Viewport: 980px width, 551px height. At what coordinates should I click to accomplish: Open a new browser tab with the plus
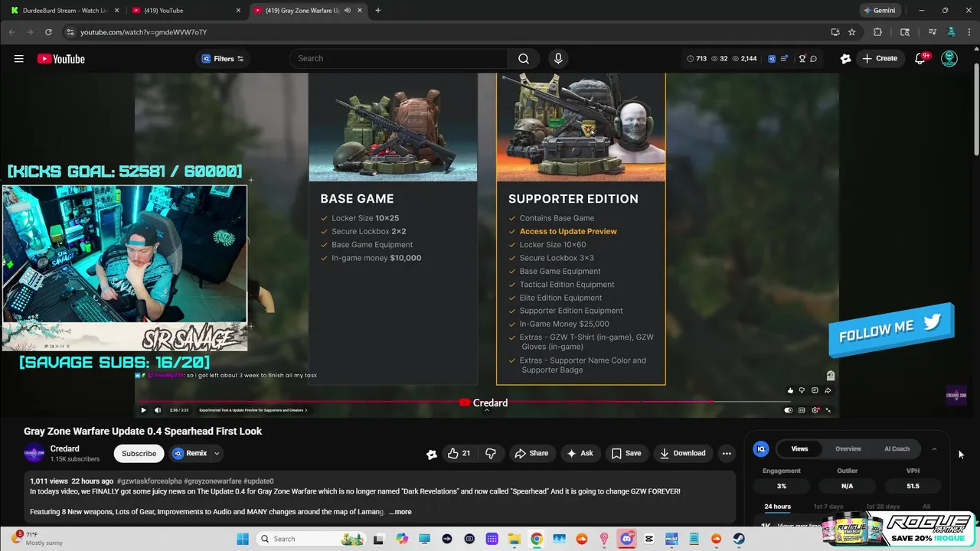[377, 11]
